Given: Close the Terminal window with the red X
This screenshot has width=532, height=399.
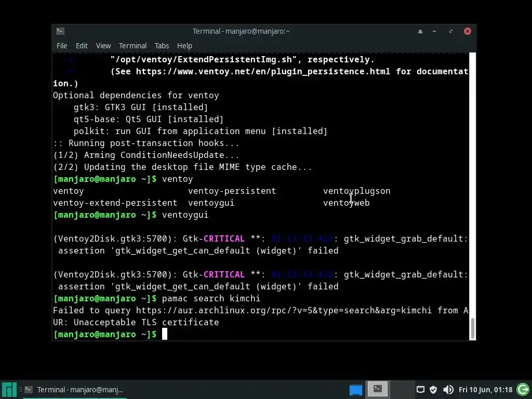Looking at the screenshot, I should [468, 31].
